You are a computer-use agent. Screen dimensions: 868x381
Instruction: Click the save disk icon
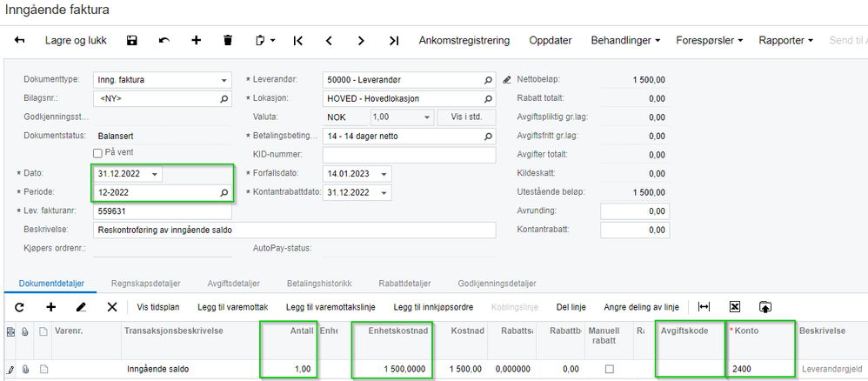[x=131, y=40]
